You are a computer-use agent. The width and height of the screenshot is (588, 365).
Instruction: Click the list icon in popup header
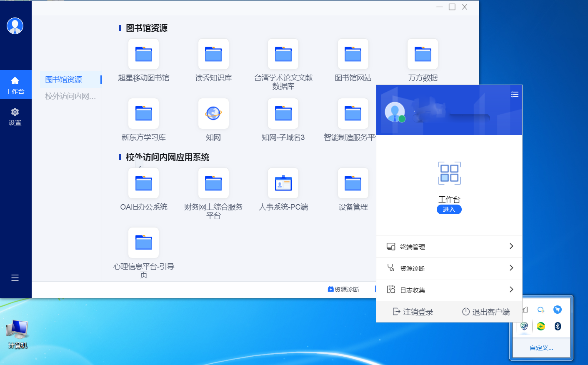(x=515, y=95)
